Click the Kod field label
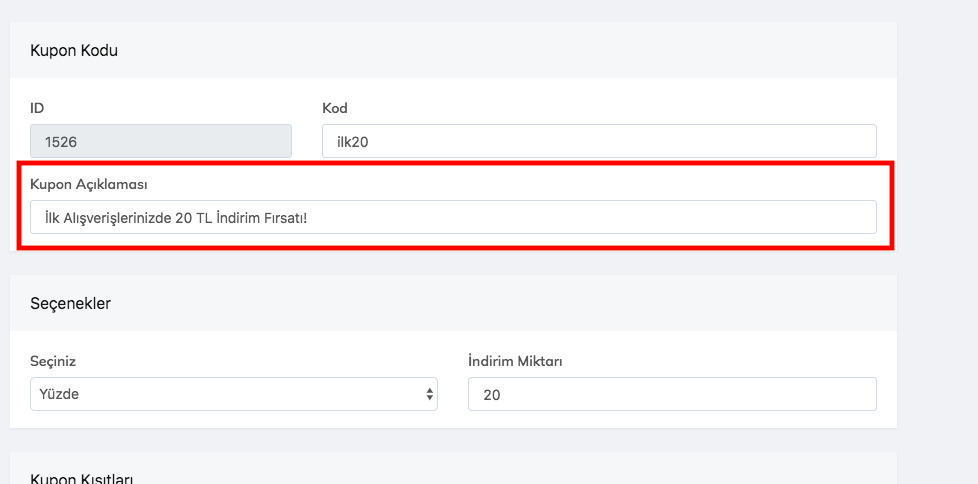Viewport: 978px width, 484px height. [x=334, y=108]
